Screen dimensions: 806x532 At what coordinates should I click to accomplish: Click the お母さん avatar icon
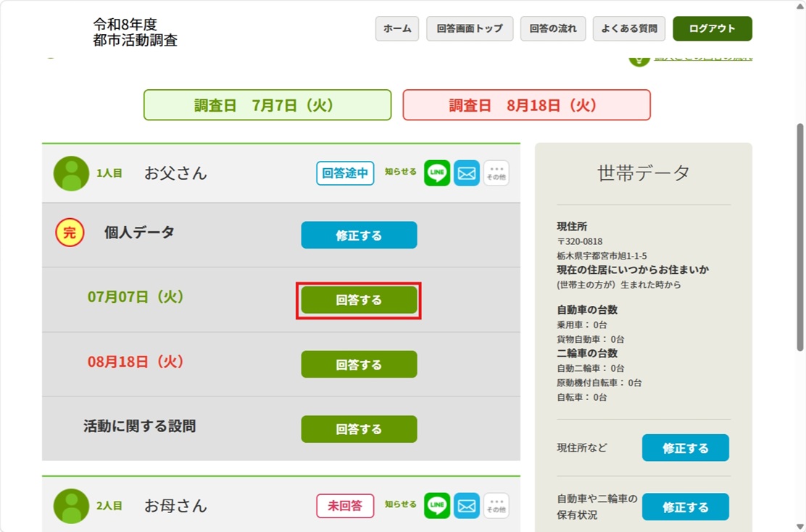[x=71, y=506]
